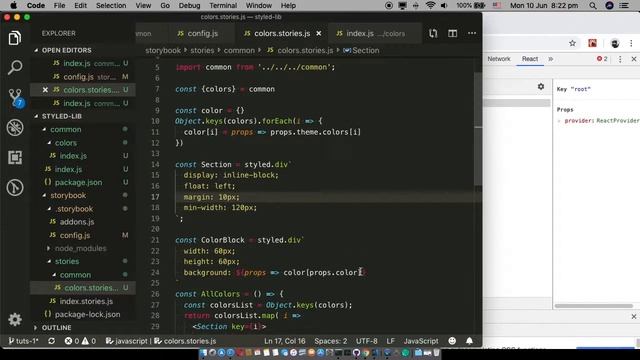
Task: Close the DevTools panel
Action: 634,59
